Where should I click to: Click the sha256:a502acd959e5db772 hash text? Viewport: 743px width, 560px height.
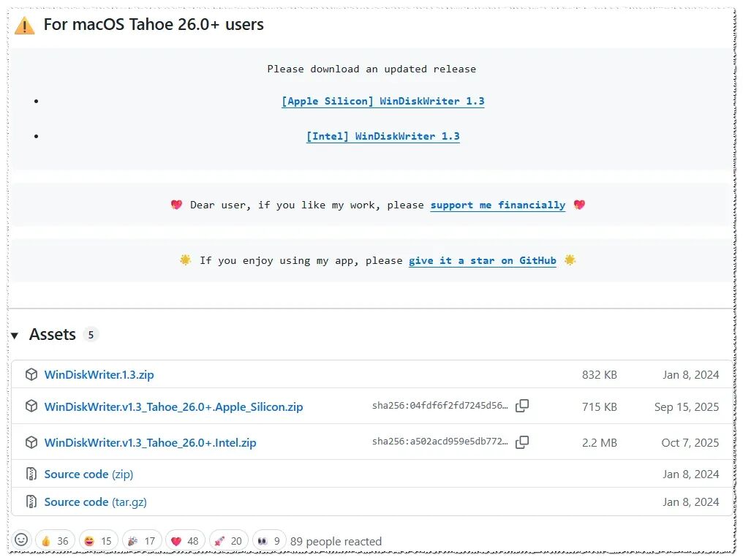click(x=440, y=442)
